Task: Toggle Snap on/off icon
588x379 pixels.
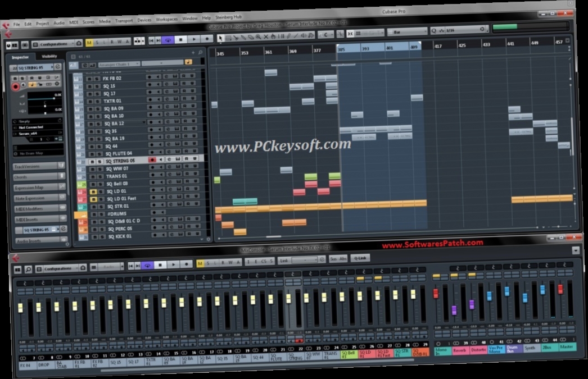Action: pyautogui.click(x=350, y=34)
